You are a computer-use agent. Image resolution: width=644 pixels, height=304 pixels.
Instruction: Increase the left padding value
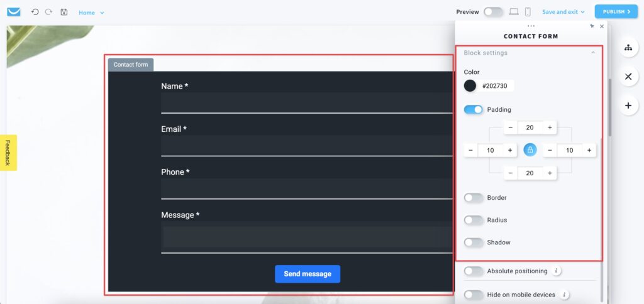509,150
